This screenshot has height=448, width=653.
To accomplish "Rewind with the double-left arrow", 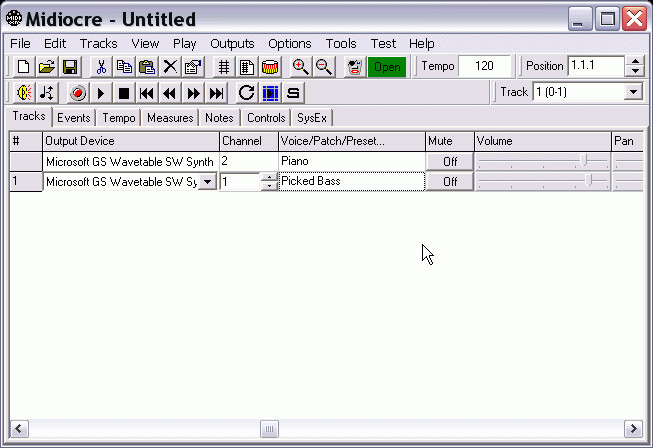I will tap(170, 92).
